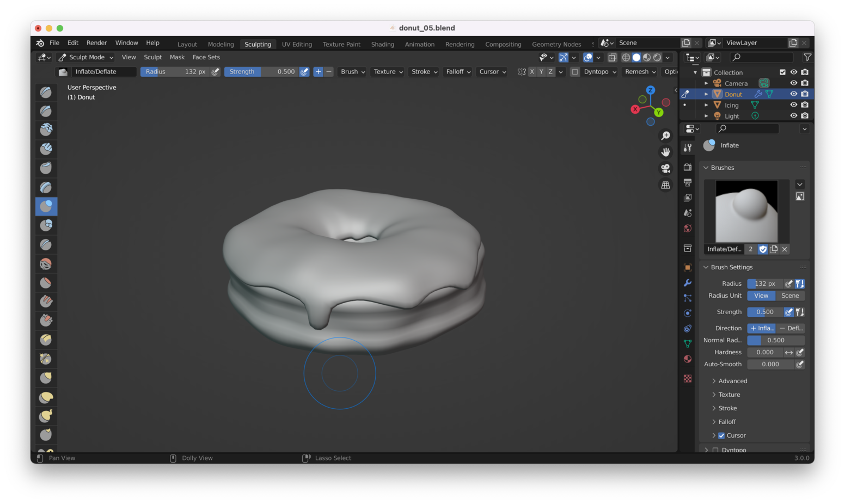This screenshot has width=845, height=504.
Task: Open the Brush dropdown in the tool header
Action: point(351,71)
